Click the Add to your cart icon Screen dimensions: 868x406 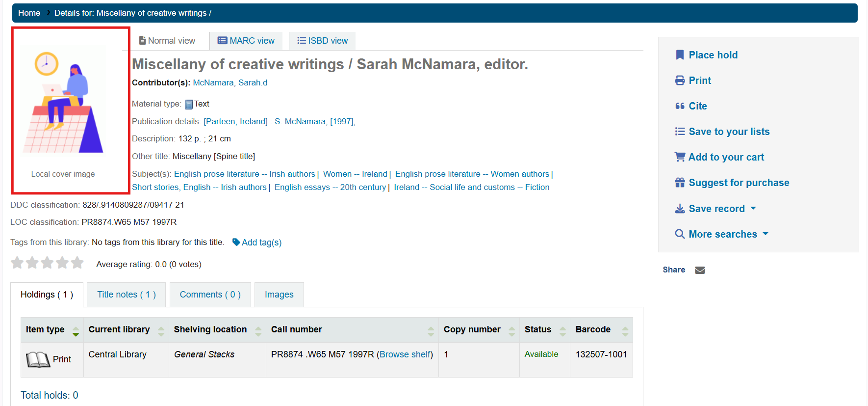tap(680, 157)
